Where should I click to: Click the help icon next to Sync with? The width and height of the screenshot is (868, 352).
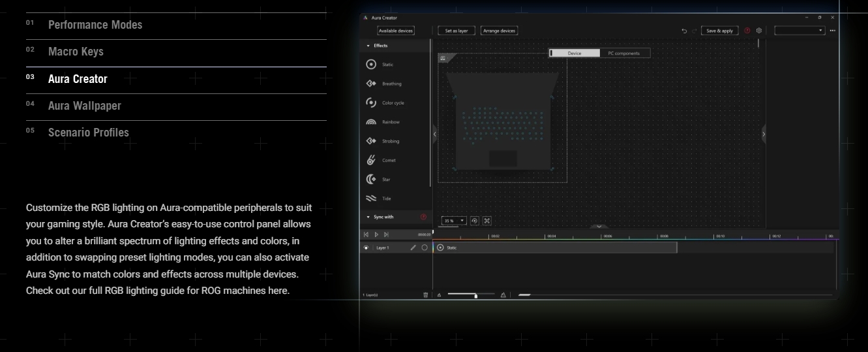coord(423,217)
